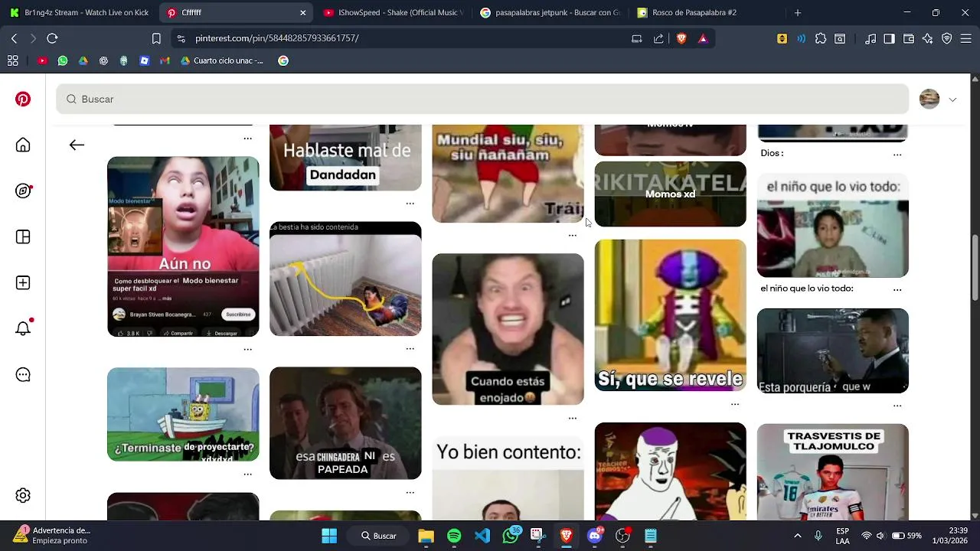Open Pinterest settings gear icon
The width and height of the screenshot is (980, 551).
[x=23, y=495]
